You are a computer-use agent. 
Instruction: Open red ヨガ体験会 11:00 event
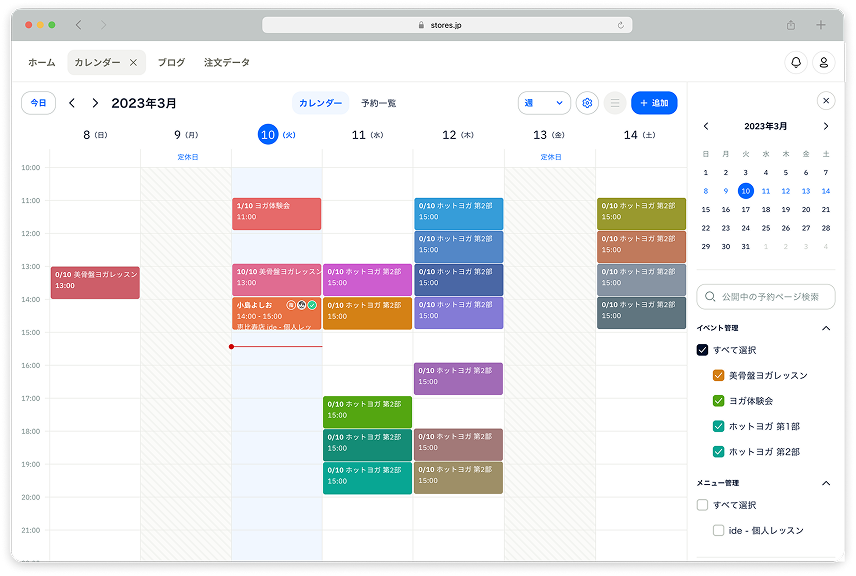(x=276, y=213)
